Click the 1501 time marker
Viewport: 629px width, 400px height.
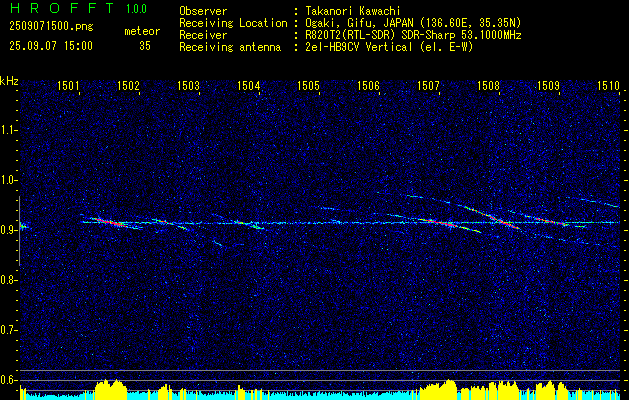tap(68, 85)
